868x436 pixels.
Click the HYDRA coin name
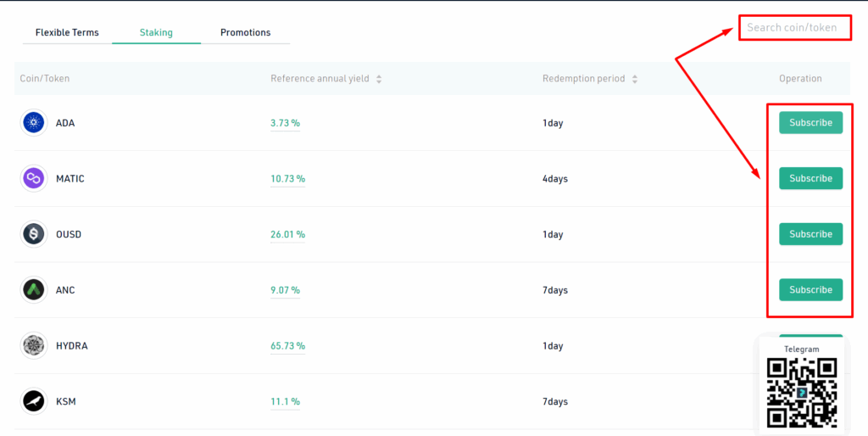click(72, 346)
